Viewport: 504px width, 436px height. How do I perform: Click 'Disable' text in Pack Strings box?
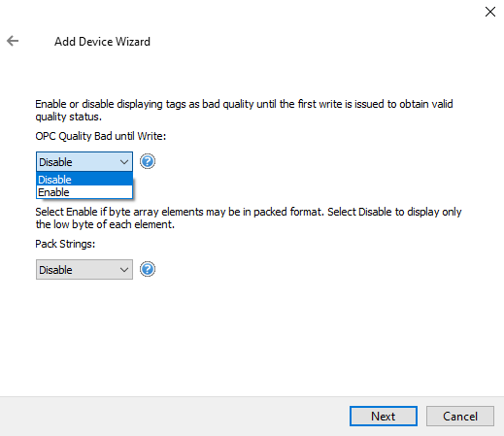(55, 270)
